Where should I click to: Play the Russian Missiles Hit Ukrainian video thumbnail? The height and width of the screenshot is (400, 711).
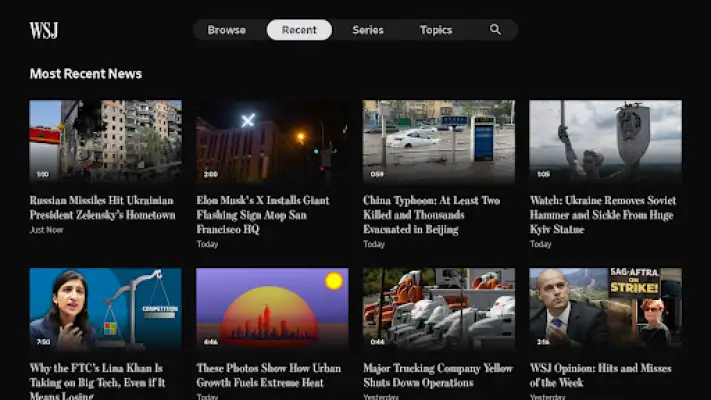pyautogui.click(x=106, y=141)
